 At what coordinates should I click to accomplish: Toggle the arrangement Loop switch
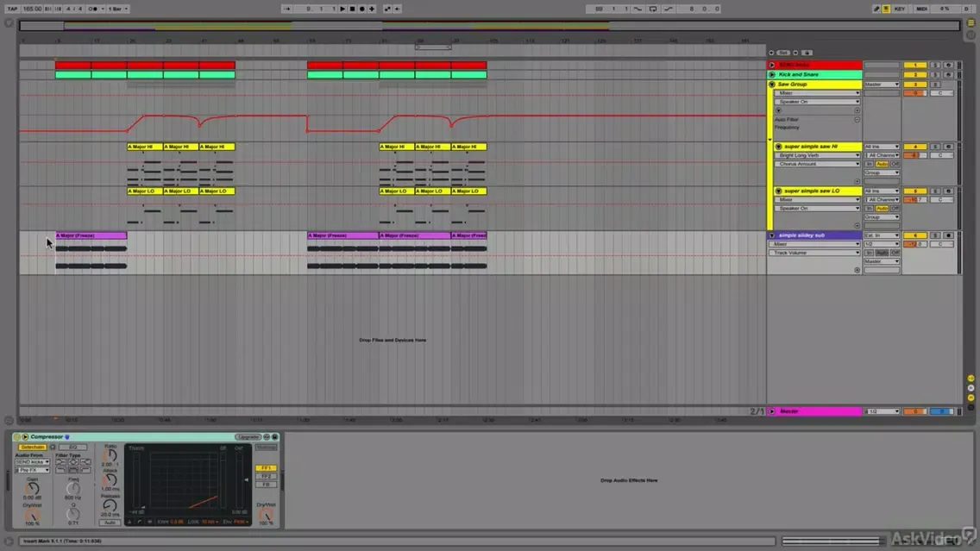point(652,9)
